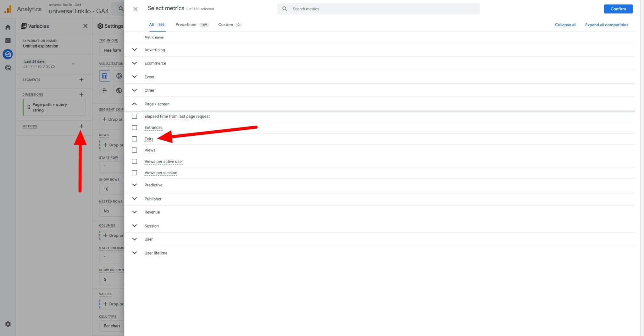644x336 pixels.
Task: Enable the Views per session metric
Action: point(135,173)
